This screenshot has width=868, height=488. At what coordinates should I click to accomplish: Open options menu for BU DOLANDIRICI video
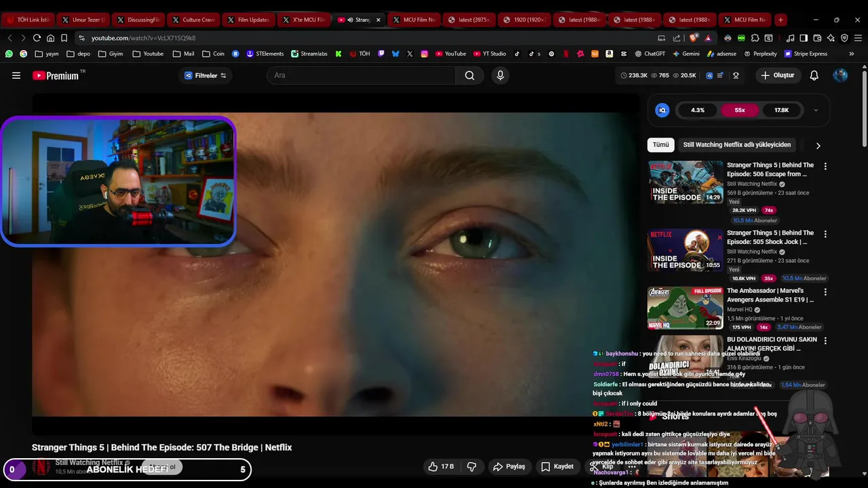[x=825, y=341]
